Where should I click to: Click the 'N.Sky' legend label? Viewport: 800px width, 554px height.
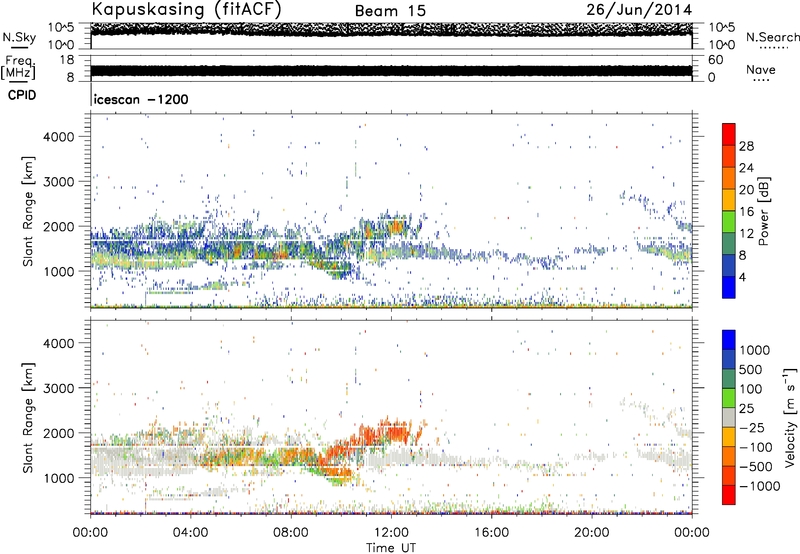pyautogui.click(x=19, y=38)
